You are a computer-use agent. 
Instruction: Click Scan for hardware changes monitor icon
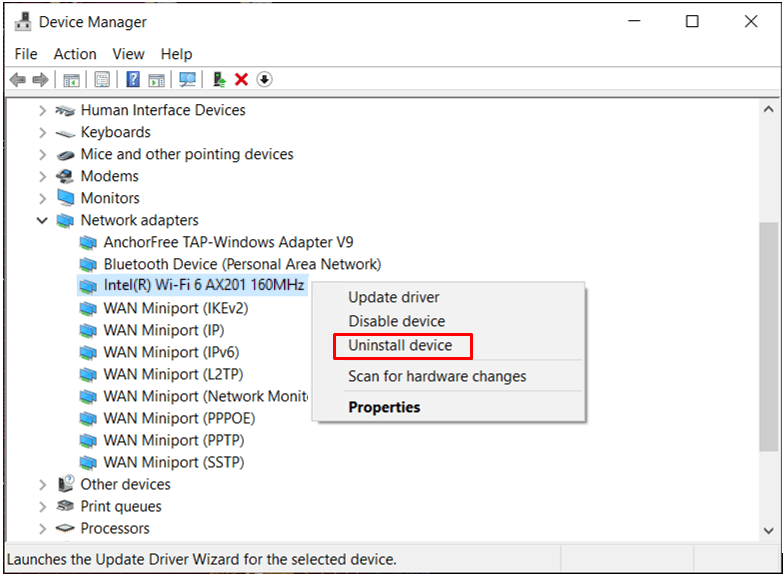[x=188, y=79]
